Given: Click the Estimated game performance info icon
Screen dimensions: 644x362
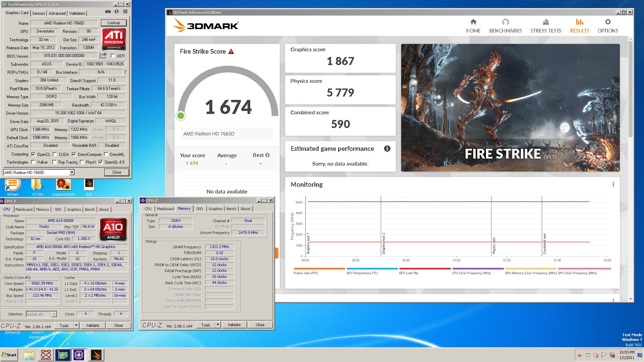Looking at the screenshot, I should pos(387,148).
